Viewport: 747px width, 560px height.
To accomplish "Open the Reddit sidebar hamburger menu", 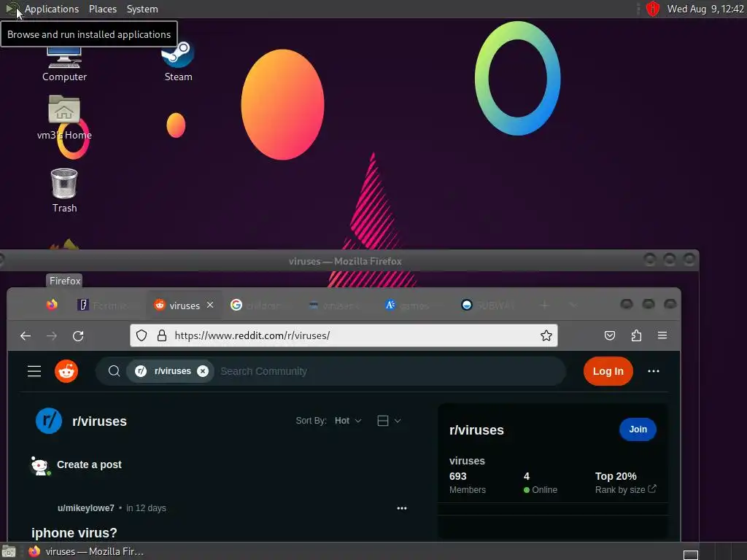I will pos(34,371).
